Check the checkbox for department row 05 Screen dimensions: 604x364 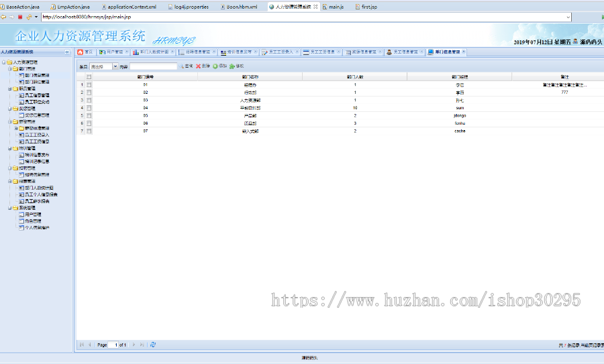coord(89,115)
